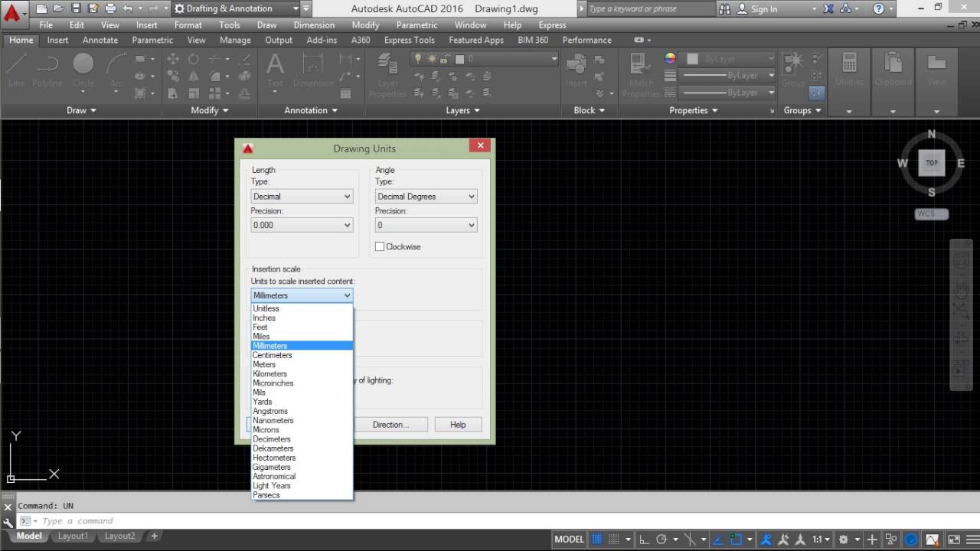Viewport: 980px width, 551px height.
Task: Open the Drafting & Annotation workspace dropdown
Action: tap(235, 9)
